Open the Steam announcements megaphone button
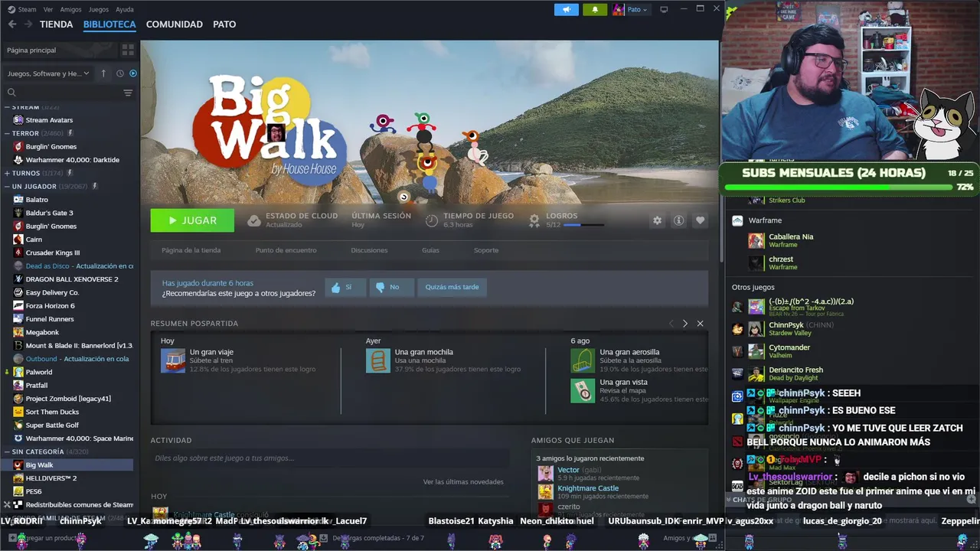The image size is (980, 551). pos(567,9)
